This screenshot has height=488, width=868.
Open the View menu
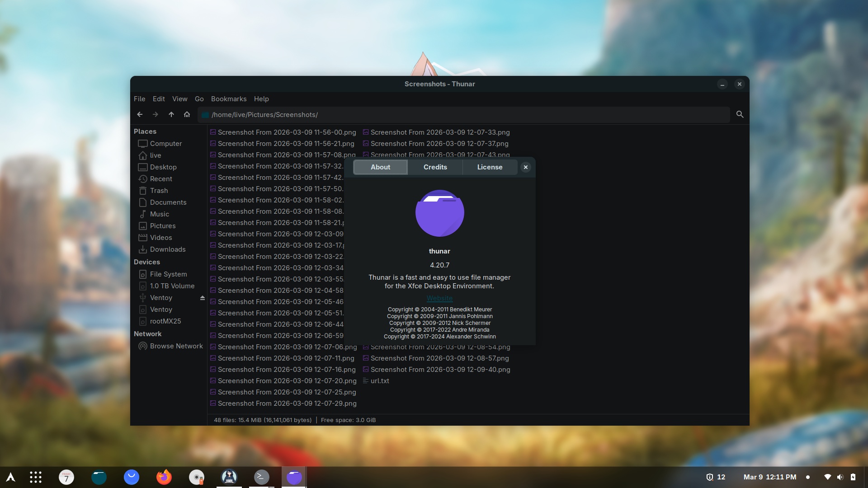pos(179,99)
